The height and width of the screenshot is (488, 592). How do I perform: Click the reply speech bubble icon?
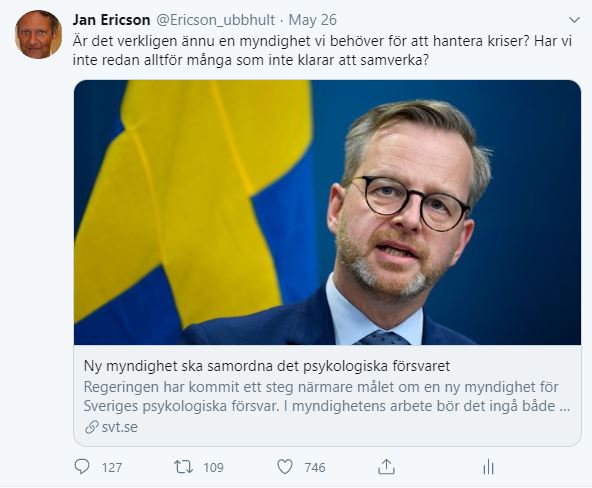tap(82, 467)
